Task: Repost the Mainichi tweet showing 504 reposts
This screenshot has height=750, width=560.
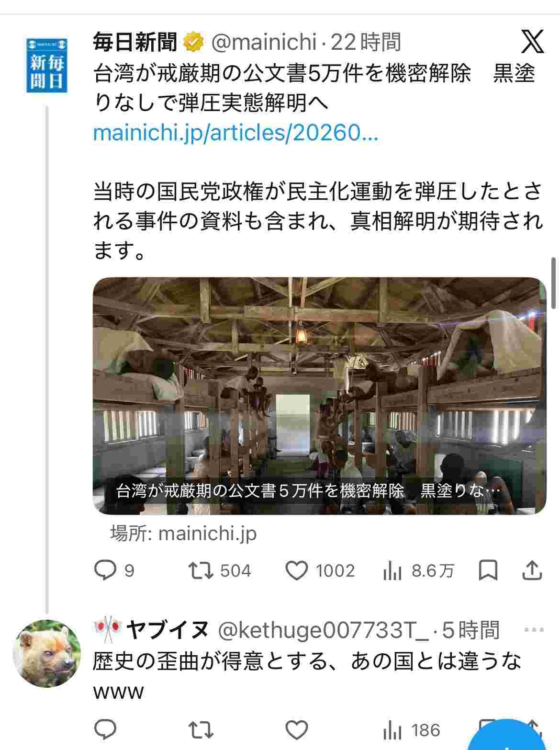Action: click(x=201, y=570)
